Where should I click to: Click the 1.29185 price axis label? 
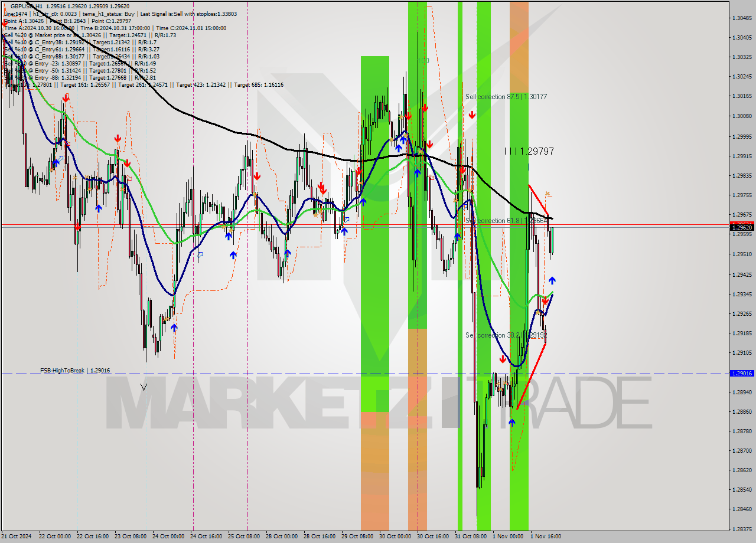[742, 333]
